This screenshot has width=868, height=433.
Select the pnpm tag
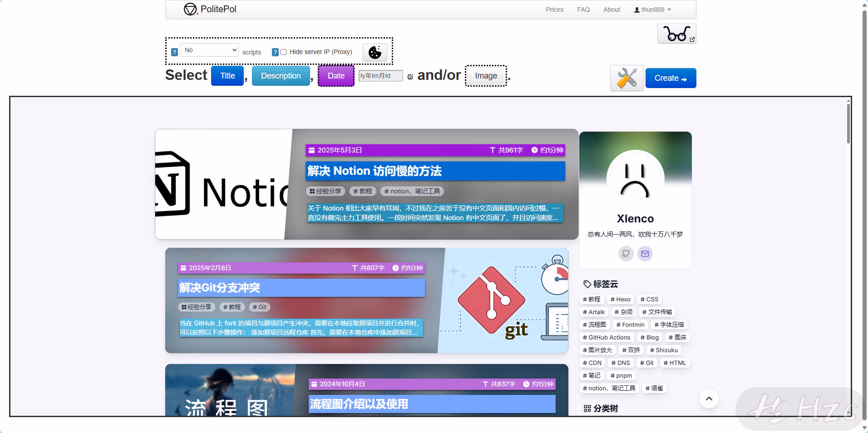621,376
